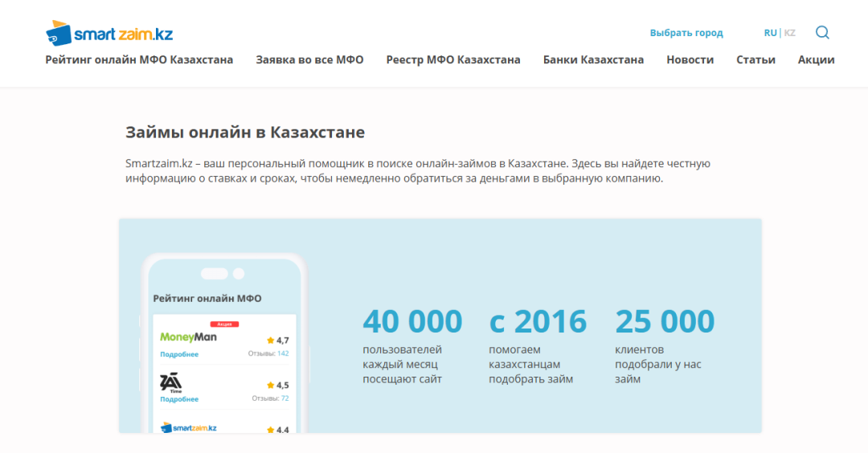Click Подробнее under ZaimTime
Viewport: 868px width, 453px height.
coord(179,399)
